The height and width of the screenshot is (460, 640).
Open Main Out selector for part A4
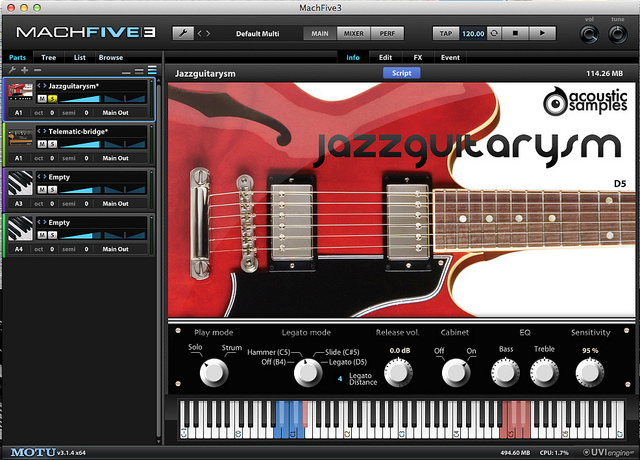point(116,249)
